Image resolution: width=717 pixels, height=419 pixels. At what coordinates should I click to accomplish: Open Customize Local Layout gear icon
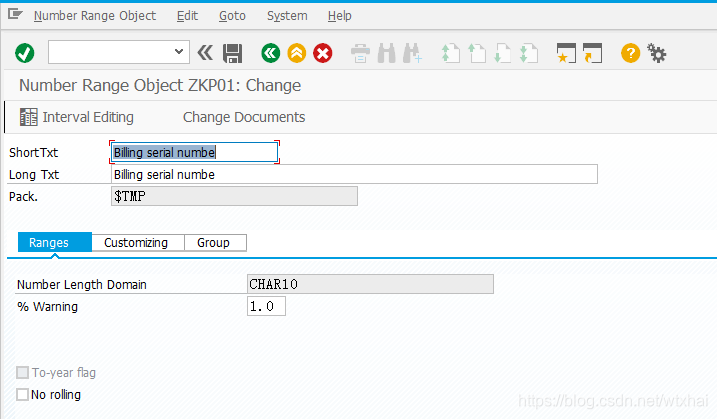click(x=657, y=53)
